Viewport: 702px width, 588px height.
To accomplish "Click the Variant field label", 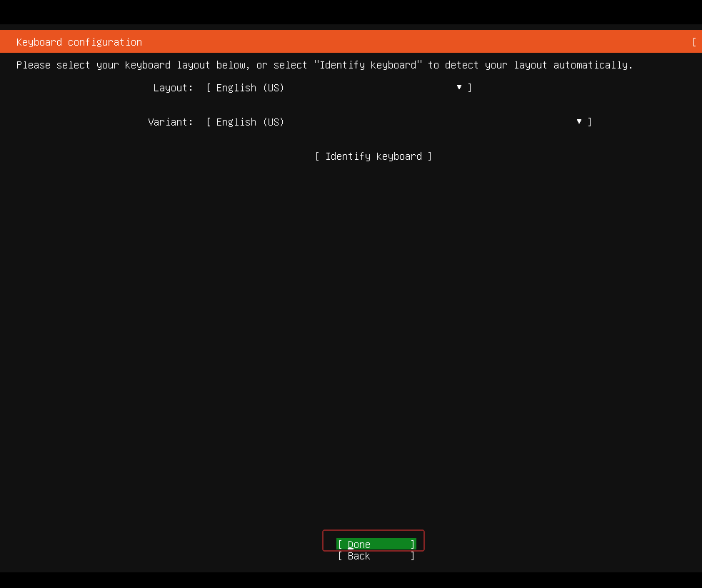I will click(x=170, y=121).
